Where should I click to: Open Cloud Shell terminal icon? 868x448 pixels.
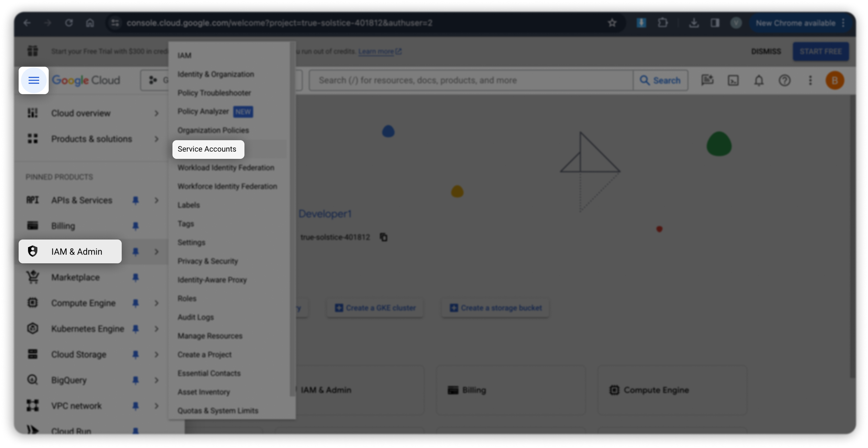click(x=733, y=80)
